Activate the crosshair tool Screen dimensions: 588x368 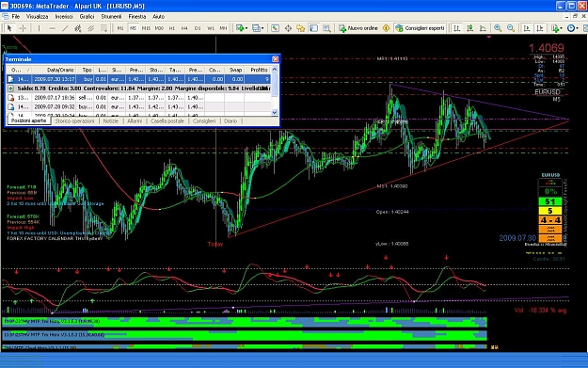pyautogui.click(x=23, y=28)
